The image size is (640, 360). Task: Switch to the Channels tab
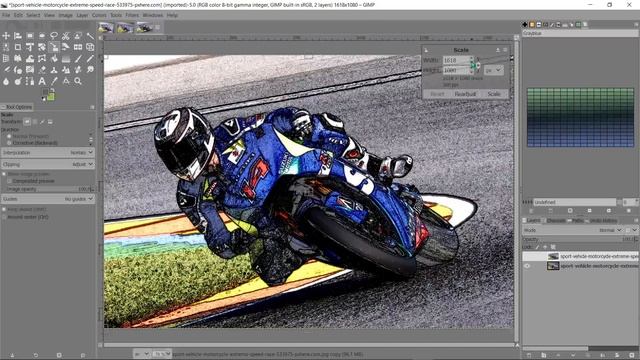click(556, 220)
